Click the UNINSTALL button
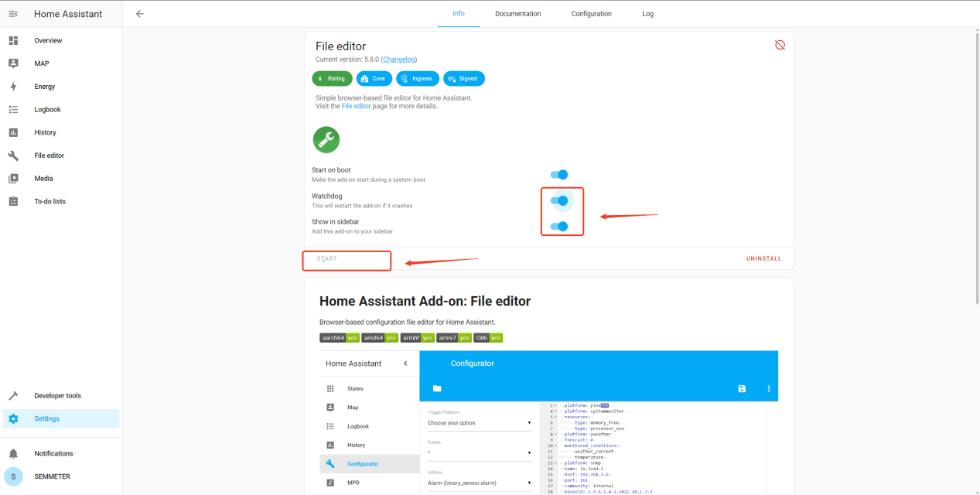 click(x=764, y=259)
